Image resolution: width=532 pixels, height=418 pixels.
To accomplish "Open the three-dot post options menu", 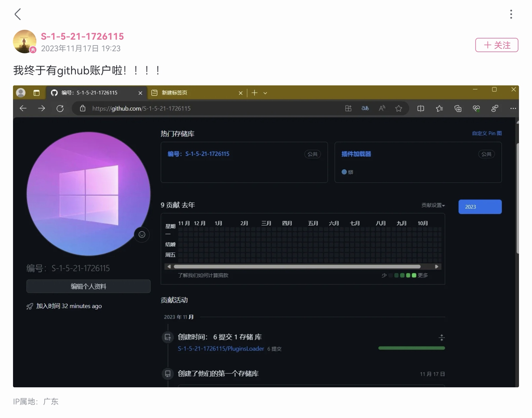I will point(511,14).
